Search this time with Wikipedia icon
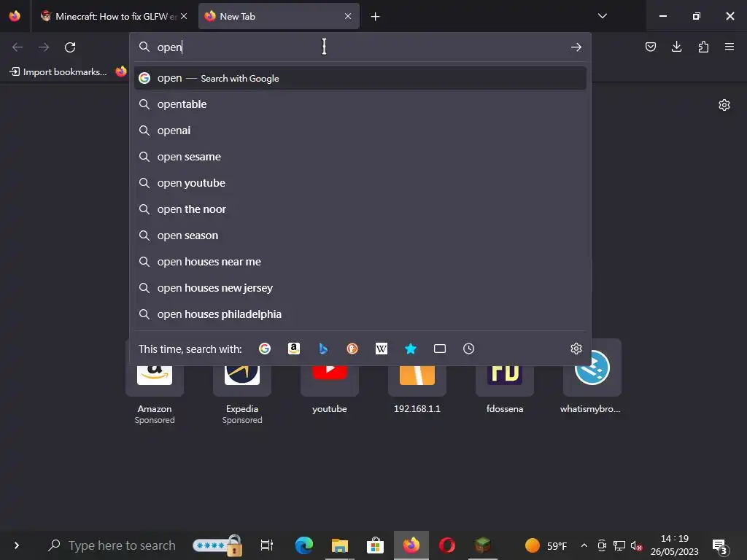 (381, 349)
